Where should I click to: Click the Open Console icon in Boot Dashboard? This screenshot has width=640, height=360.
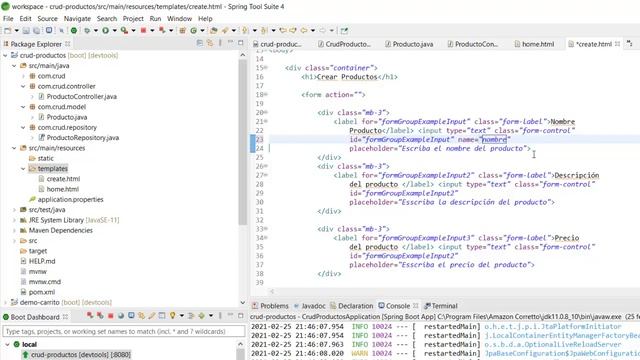click(x=131, y=316)
